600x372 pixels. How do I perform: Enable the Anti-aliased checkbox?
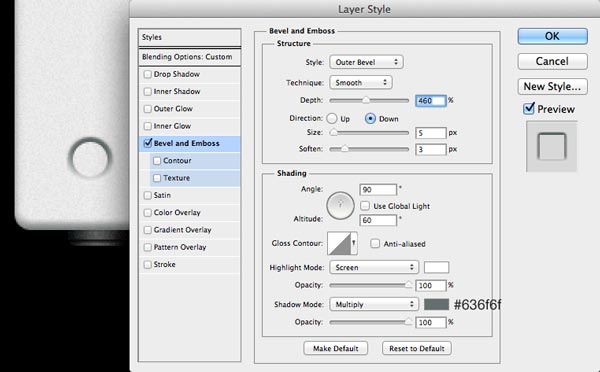click(x=375, y=243)
